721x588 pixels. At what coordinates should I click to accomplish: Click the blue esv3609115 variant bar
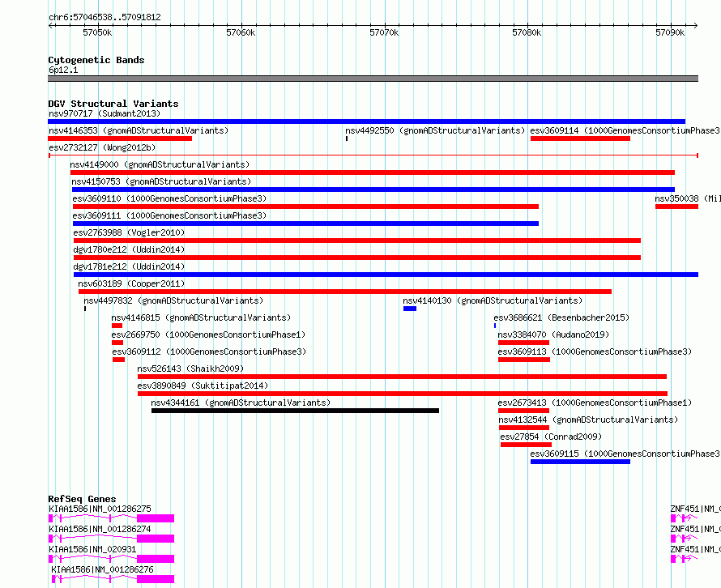pyautogui.click(x=580, y=462)
